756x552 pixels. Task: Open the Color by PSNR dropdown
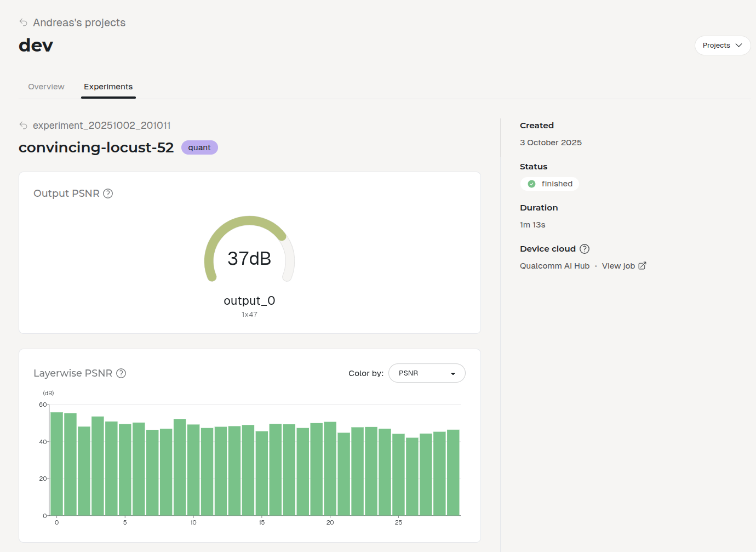tap(427, 373)
